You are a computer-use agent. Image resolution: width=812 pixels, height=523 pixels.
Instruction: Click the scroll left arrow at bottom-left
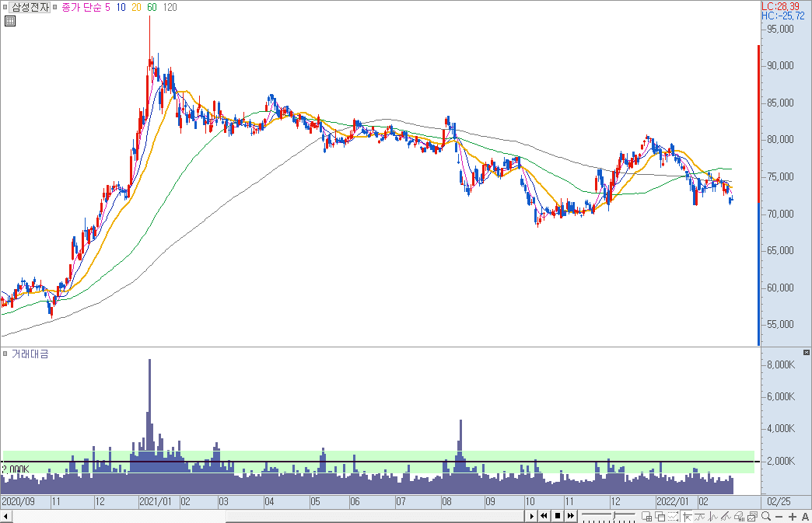coord(5,516)
